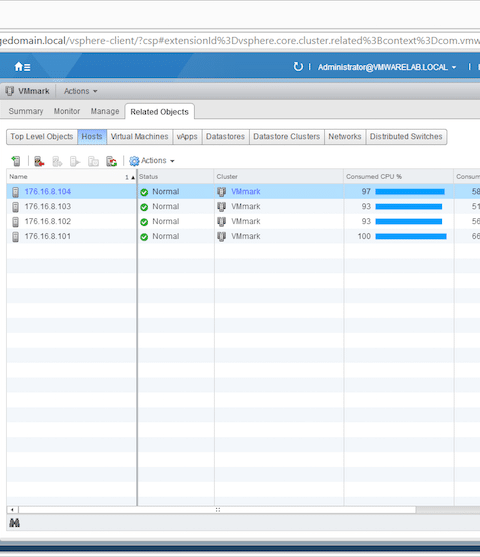Open the Virtual Machines sub-tab
Viewport: 480px width, 557px height.
tap(139, 137)
